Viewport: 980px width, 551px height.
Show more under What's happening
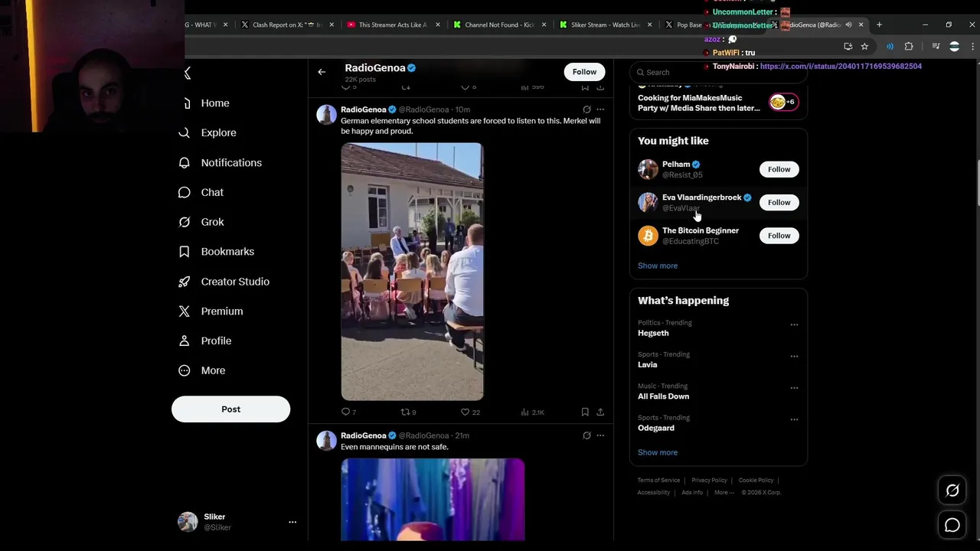pyautogui.click(x=658, y=452)
